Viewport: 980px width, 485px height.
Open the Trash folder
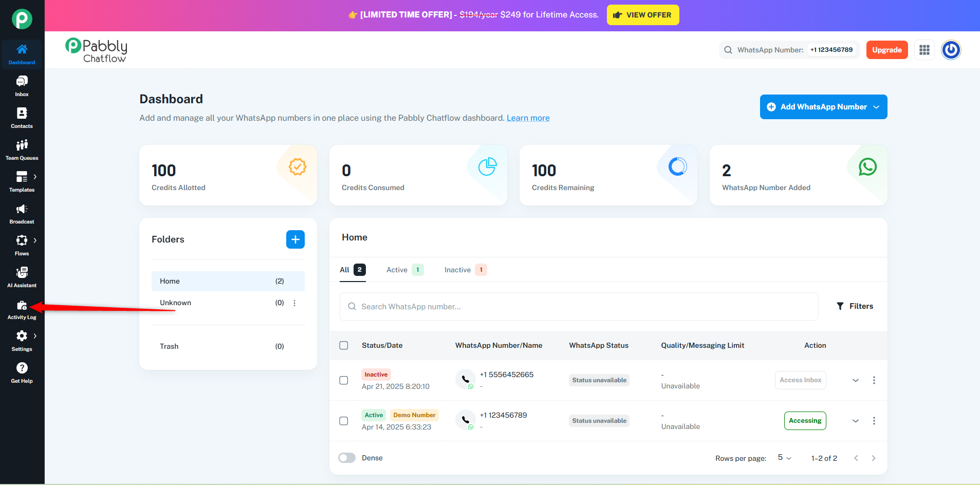pos(228,346)
